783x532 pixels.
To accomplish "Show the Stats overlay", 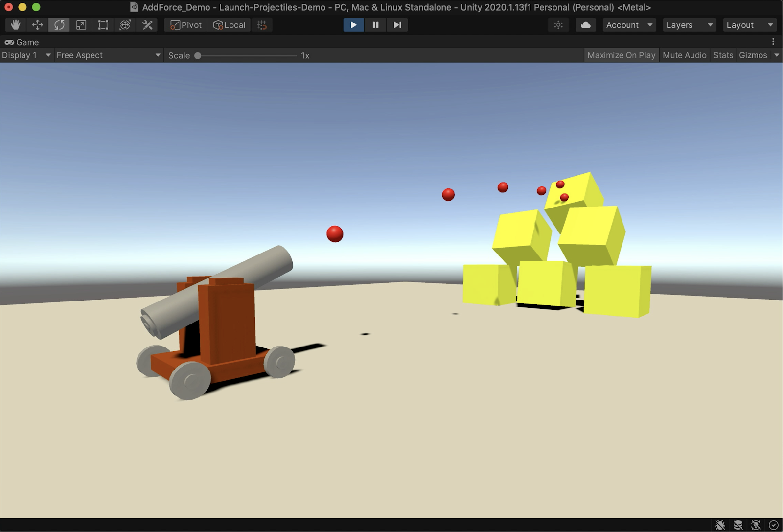I will [x=723, y=55].
